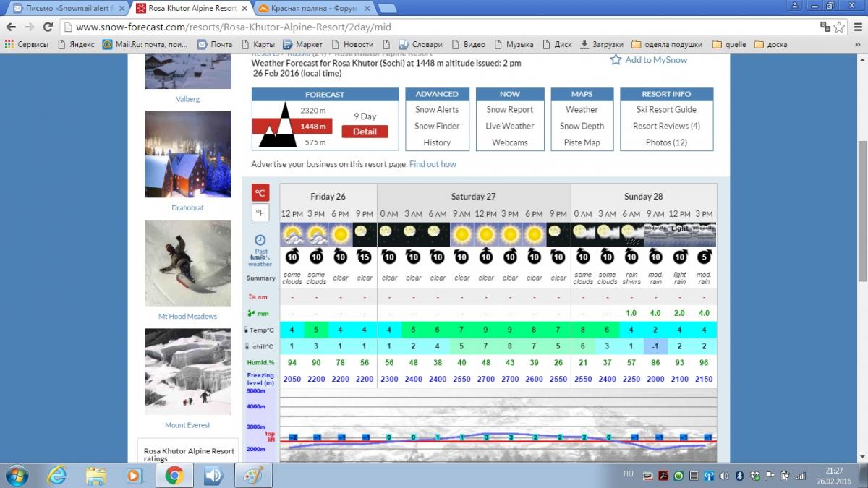Reload the page with the refresh icon
This screenshot has width=868, height=488.
[48, 27]
